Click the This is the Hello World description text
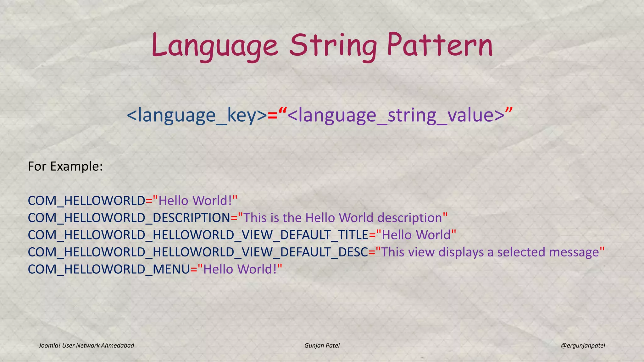 (343, 218)
